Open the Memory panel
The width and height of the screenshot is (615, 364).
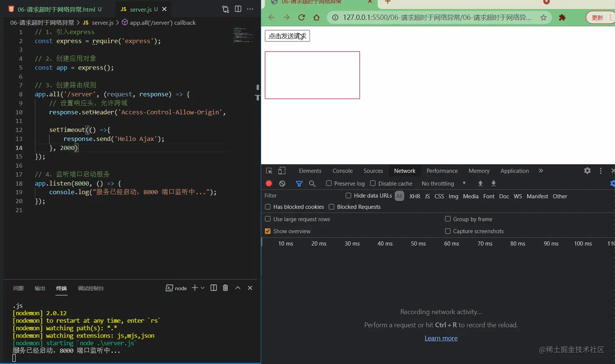coord(479,171)
